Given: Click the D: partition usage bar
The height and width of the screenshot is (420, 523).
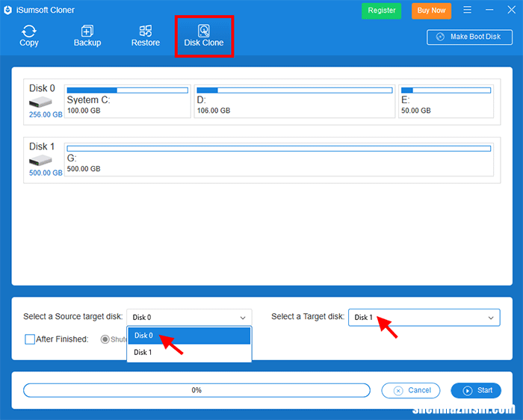Looking at the screenshot, I should click(x=294, y=90).
